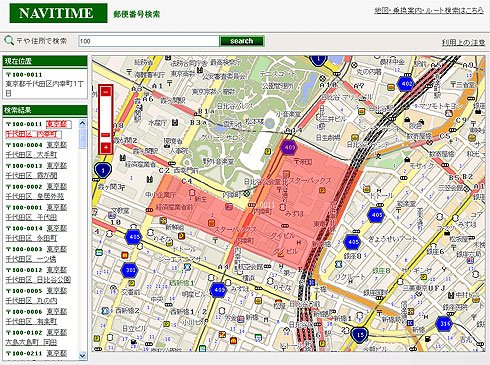This screenshot has width=490, height=365.
Task: Open the 100-0005 result link
Action: click(x=37, y=295)
